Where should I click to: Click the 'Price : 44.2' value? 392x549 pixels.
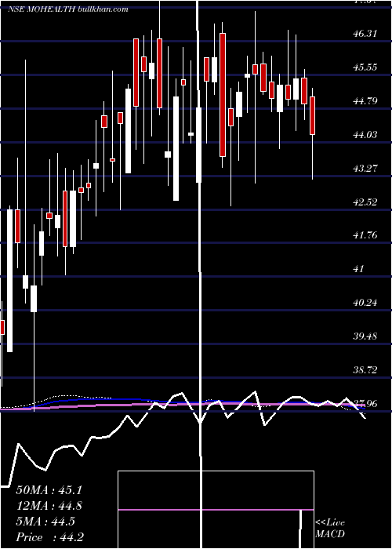click(49, 537)
